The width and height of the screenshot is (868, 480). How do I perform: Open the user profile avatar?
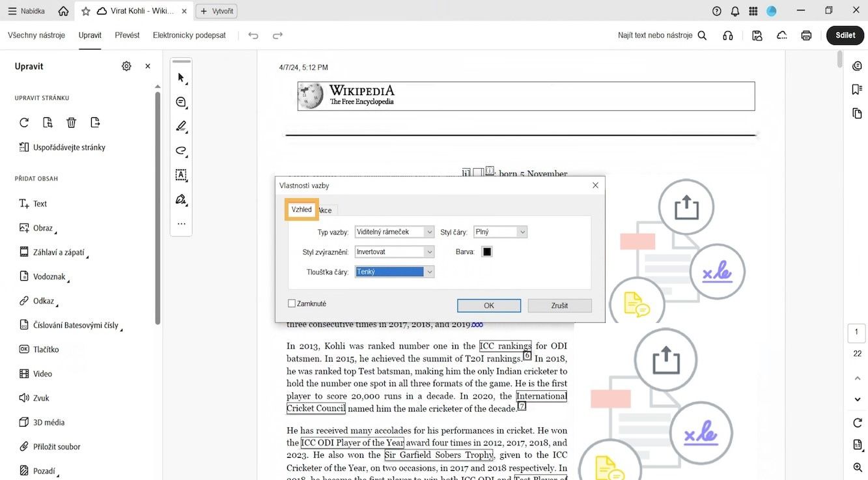(x=772, y=11)
